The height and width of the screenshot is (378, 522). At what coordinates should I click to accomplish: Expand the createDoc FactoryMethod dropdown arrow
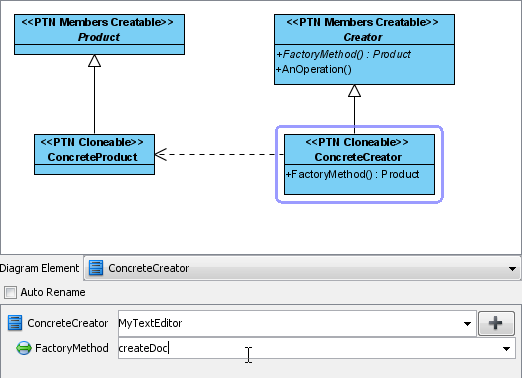pos(506,349)
